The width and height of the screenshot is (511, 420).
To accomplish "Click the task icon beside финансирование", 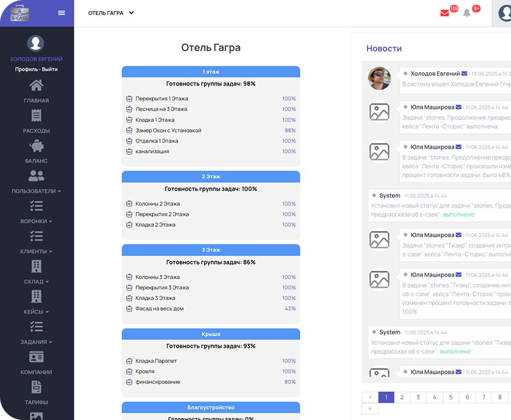I will 130,382.
